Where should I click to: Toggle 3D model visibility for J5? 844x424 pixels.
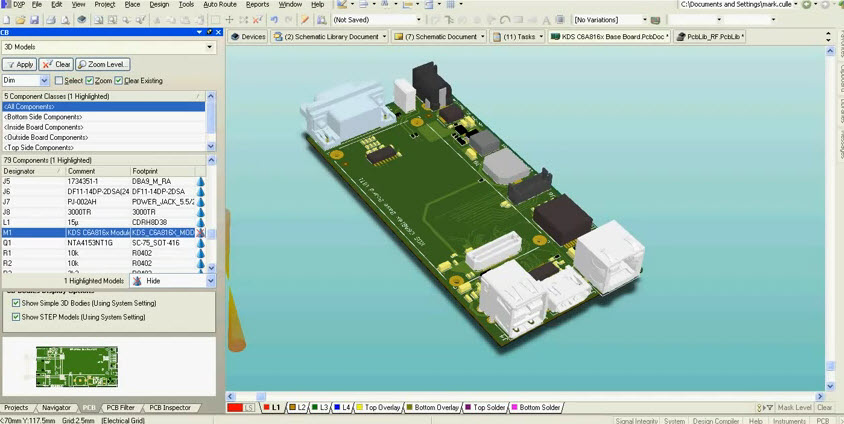click(x=200, y=181)
